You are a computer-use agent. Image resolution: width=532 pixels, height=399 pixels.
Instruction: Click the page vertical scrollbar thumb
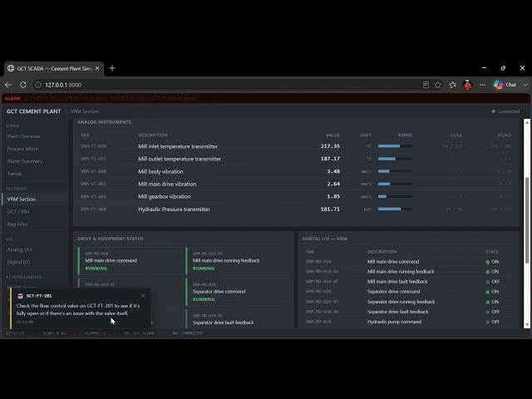pyautogui.click(x=527, y=220)
